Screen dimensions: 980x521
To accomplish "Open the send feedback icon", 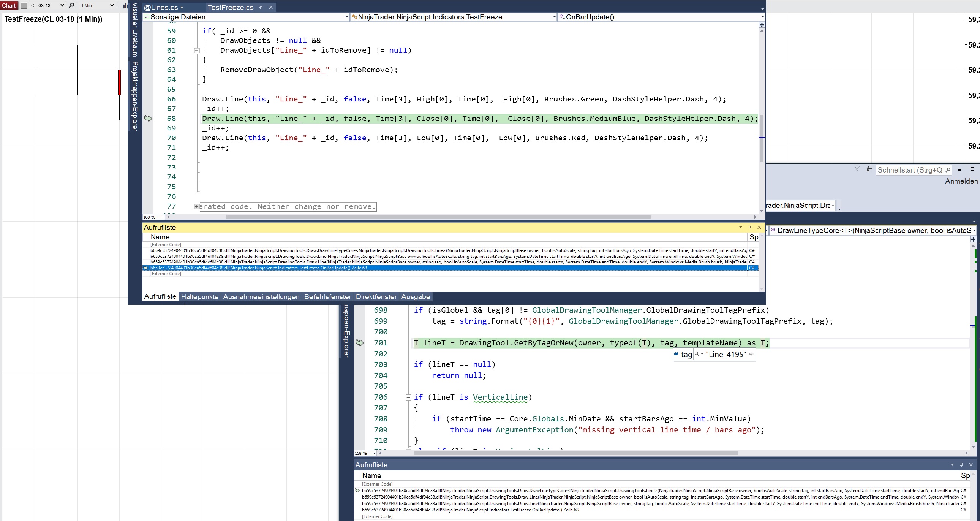I will 869,169.
